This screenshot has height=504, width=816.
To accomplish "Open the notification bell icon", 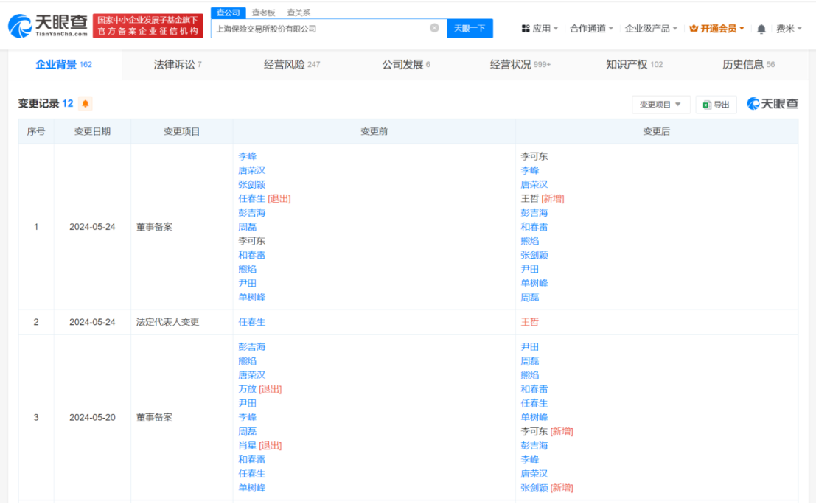I will tap(761, 28).
